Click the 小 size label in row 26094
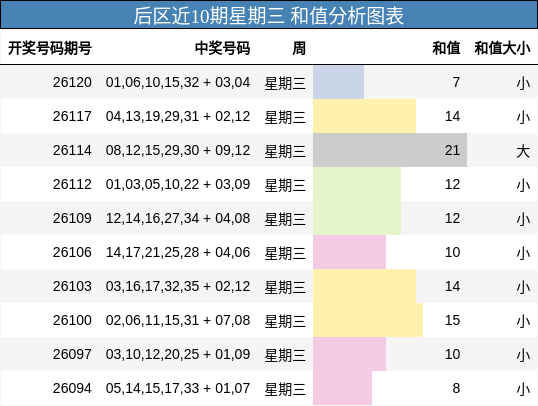The image size is (538, 406). coord(523,389)
